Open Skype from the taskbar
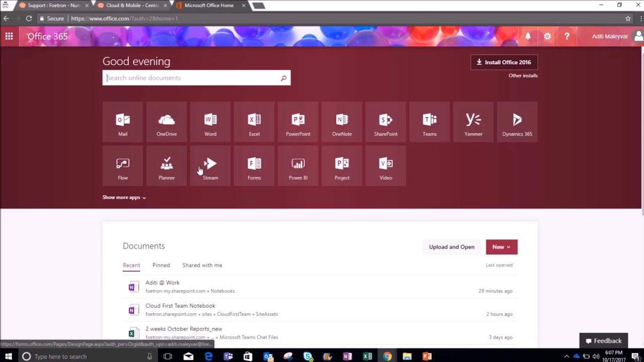The image size is (644, 362). (308, 356)
